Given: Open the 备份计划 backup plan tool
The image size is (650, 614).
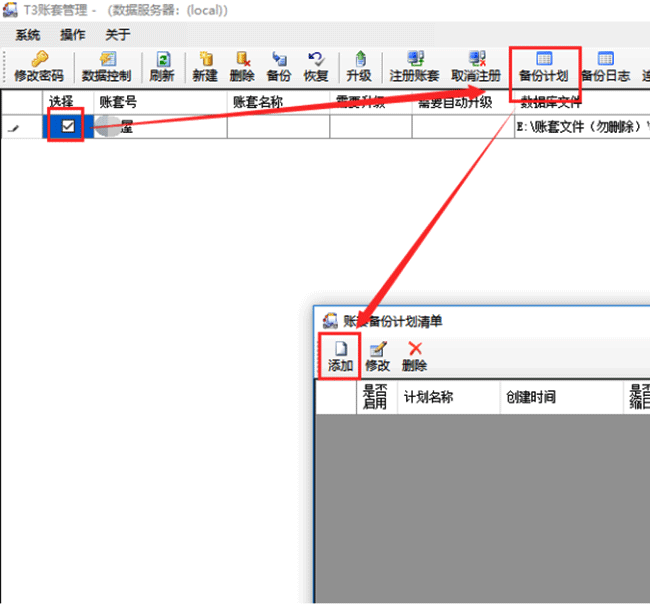Looking at the screenshot, I should (x=544, y=66).
